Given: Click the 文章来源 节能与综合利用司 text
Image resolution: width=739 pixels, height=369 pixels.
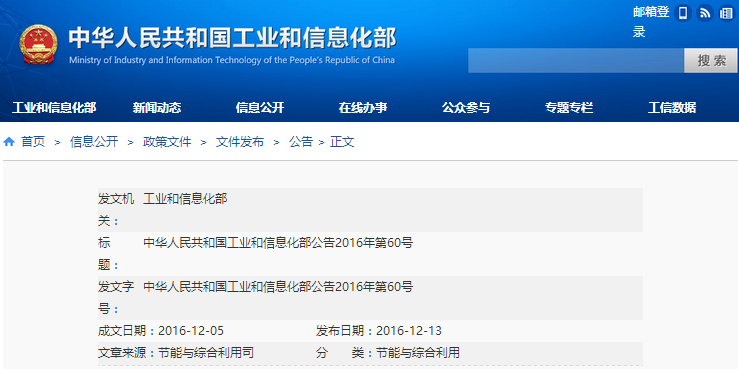Looking at the screenshot, I should point(176,353).
